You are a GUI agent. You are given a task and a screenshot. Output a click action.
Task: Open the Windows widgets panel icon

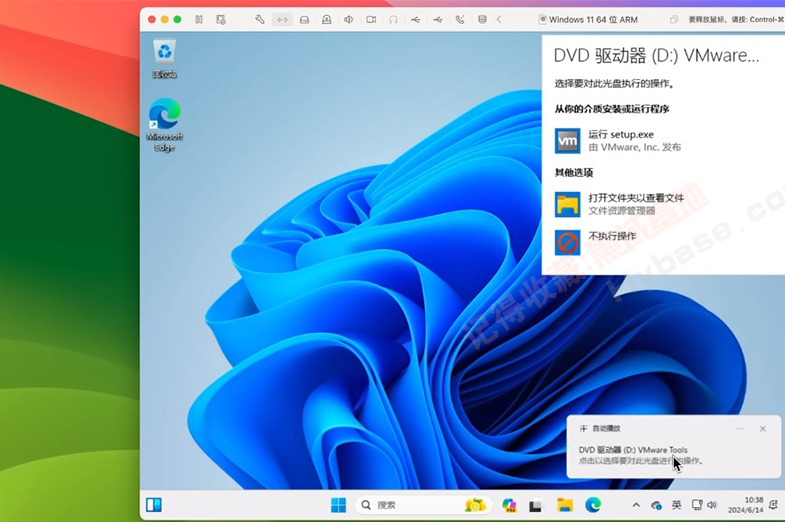pos(154,505)
